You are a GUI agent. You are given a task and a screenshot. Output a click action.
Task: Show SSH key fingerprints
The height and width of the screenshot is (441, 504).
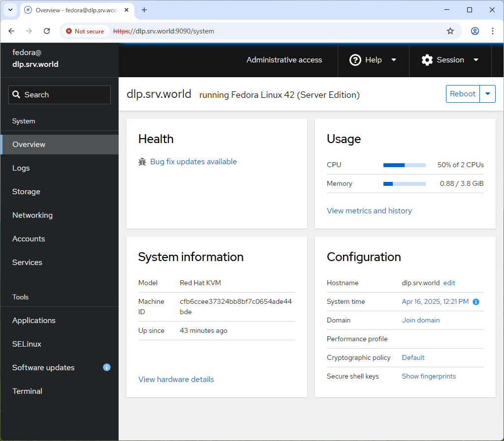(x=429, y=376)
